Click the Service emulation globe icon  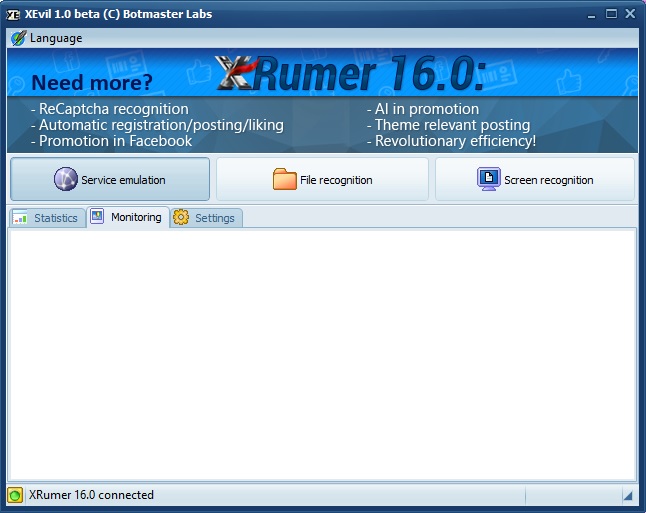click(x=66, y=179)
